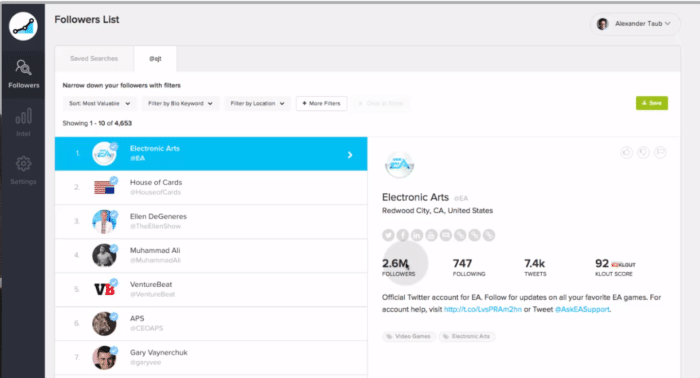700x378 pixels.
Task: Click the @TheEllenShow handle
Action: point(155,226)
